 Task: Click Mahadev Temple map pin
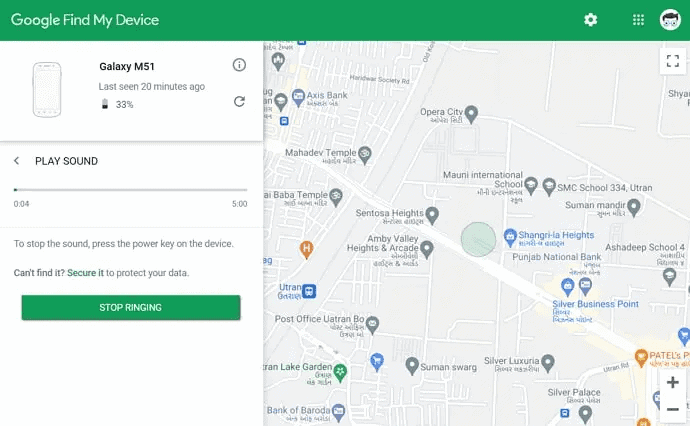click(364, 155)
